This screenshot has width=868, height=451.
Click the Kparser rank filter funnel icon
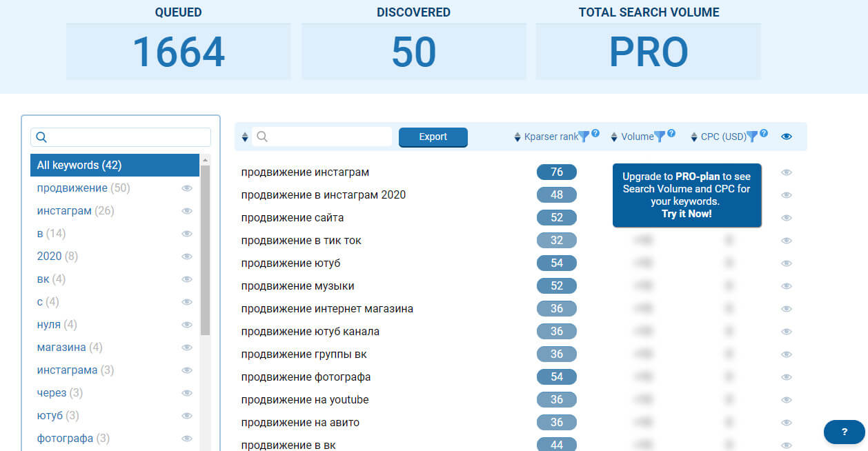(584, 137)
